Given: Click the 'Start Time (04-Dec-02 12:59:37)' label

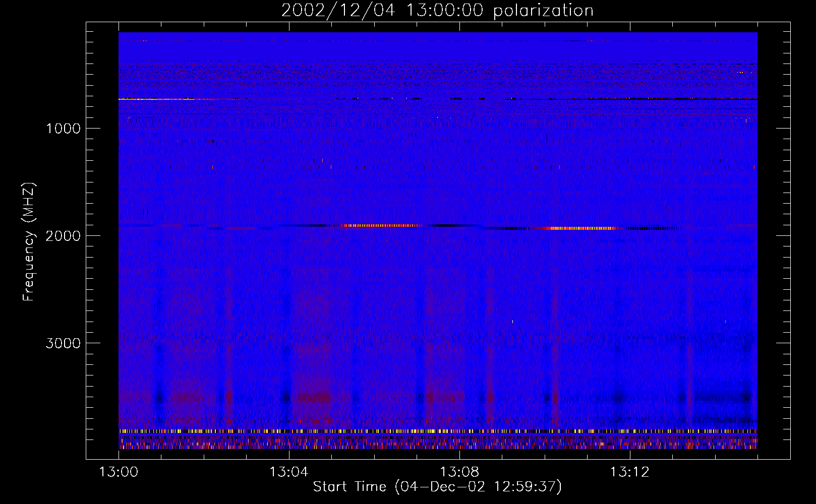Looking at the screenshot, I should pyautogui.click(x=437, y=487).
